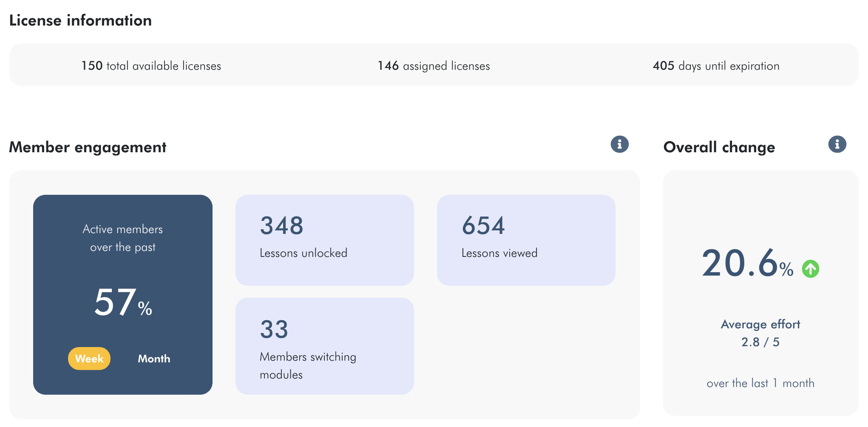868x427 pixels.
Task: Click the Overall change heading
Action: (x=719, y=147)
